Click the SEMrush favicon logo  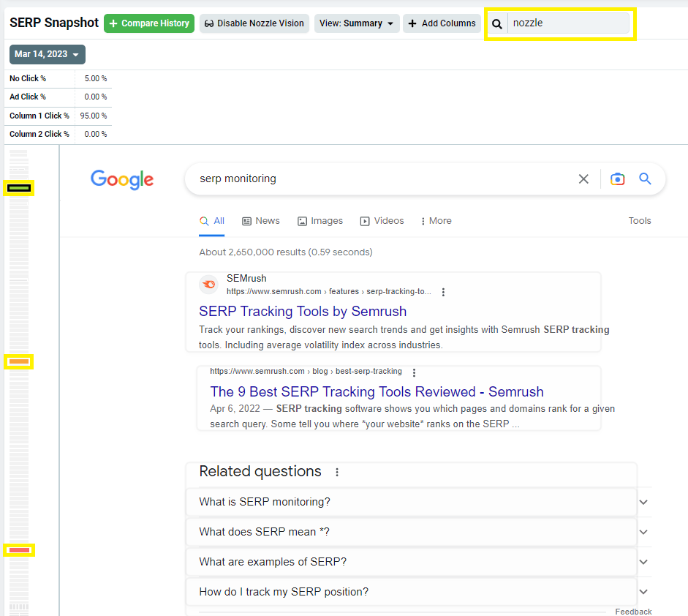click(209, 285)
